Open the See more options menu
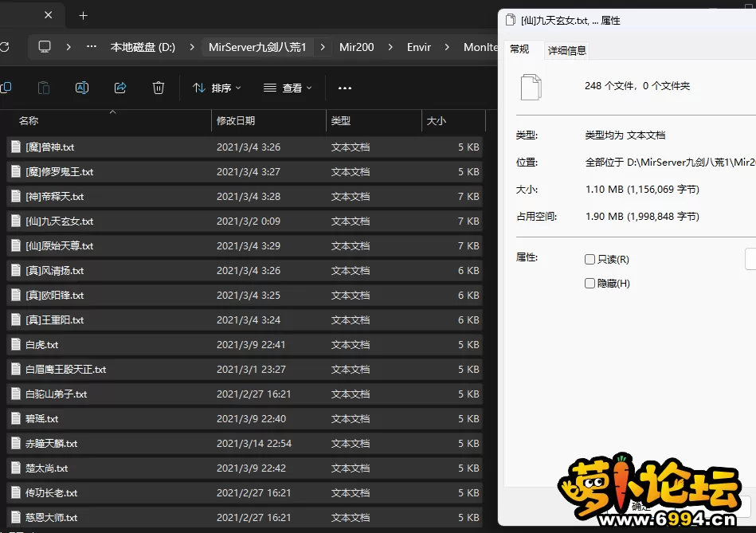The image size is (756, 533). [x=345, y=88]
